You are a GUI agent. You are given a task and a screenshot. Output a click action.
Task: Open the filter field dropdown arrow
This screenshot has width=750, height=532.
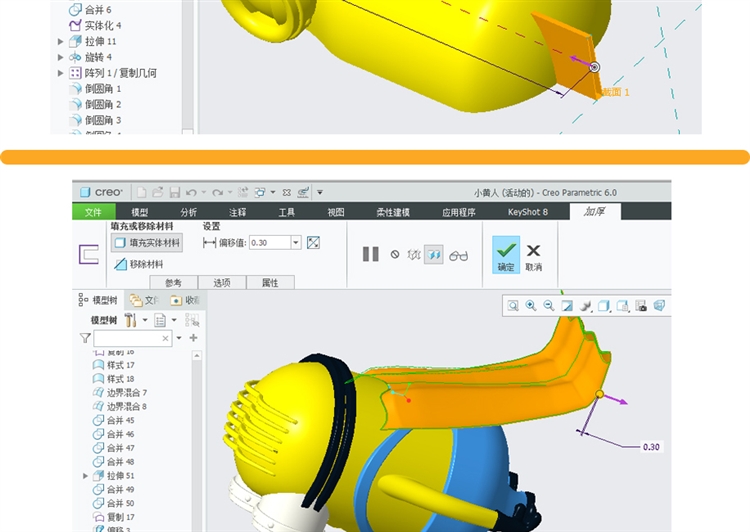tap(179, 338)
